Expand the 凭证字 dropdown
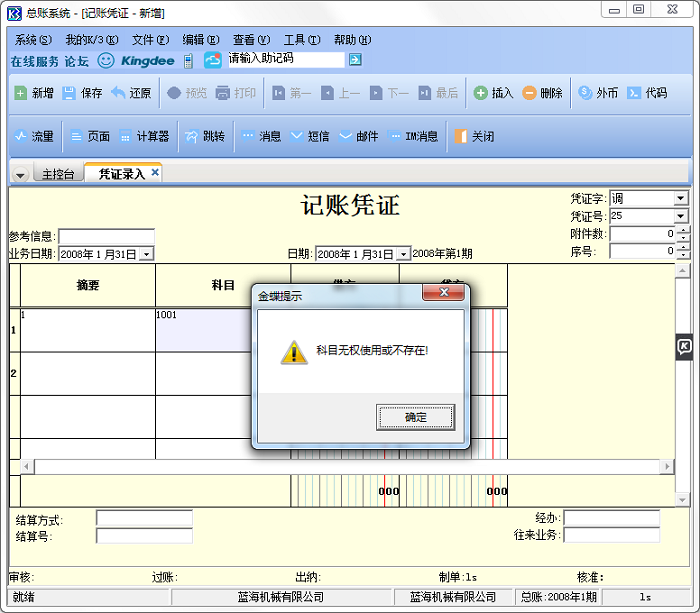 681,198
